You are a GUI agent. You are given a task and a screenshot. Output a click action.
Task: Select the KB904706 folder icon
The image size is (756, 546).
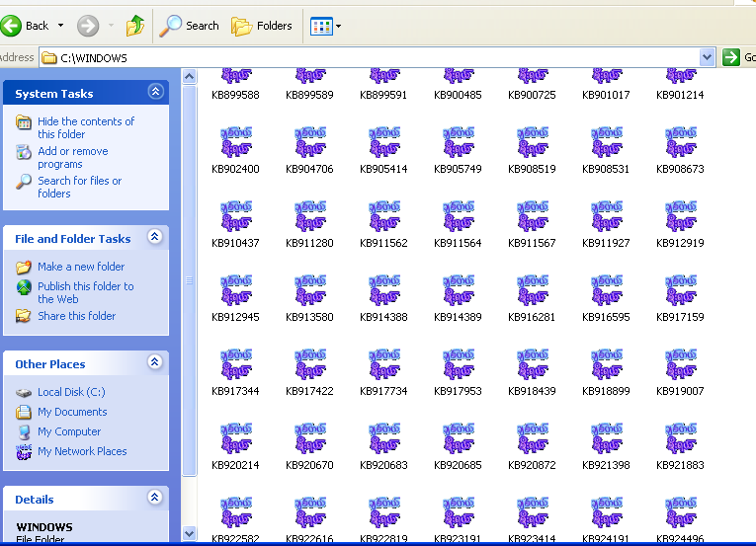310,142
